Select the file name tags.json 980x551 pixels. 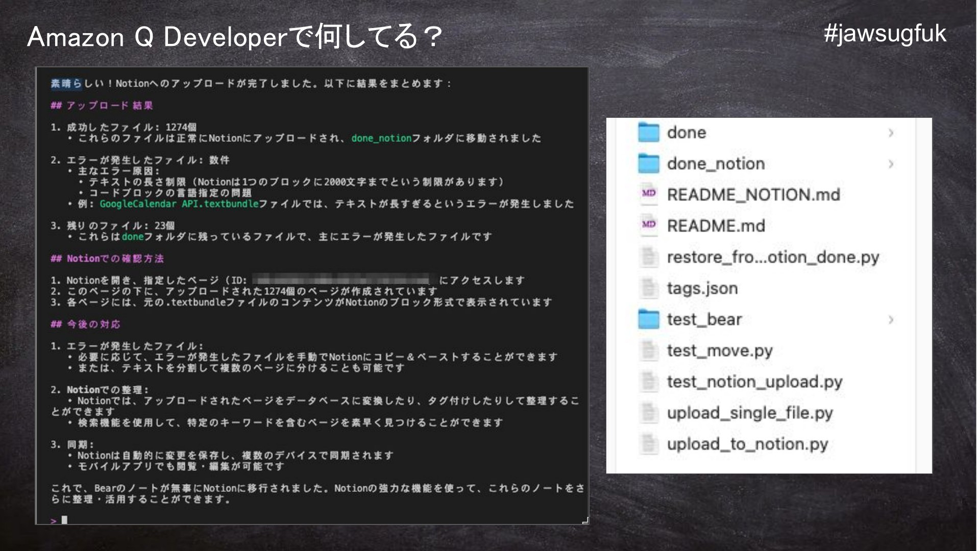702,289
